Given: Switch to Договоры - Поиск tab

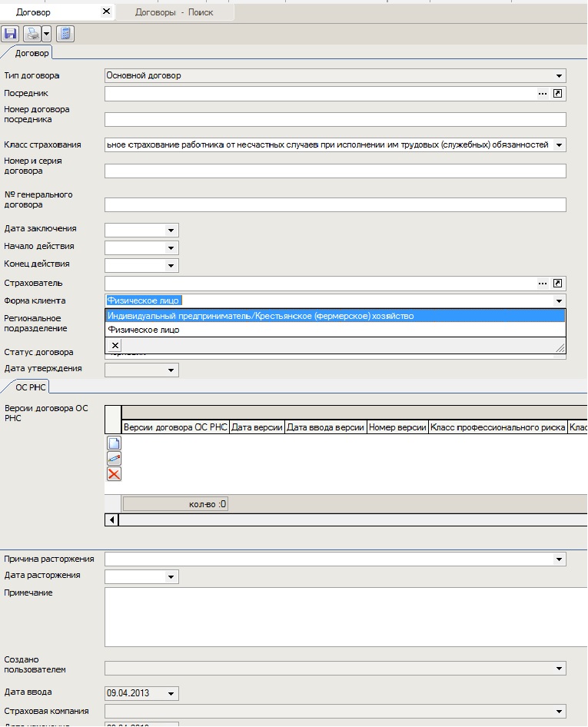Looking at the screenshot, I should [x=174, y=12].
